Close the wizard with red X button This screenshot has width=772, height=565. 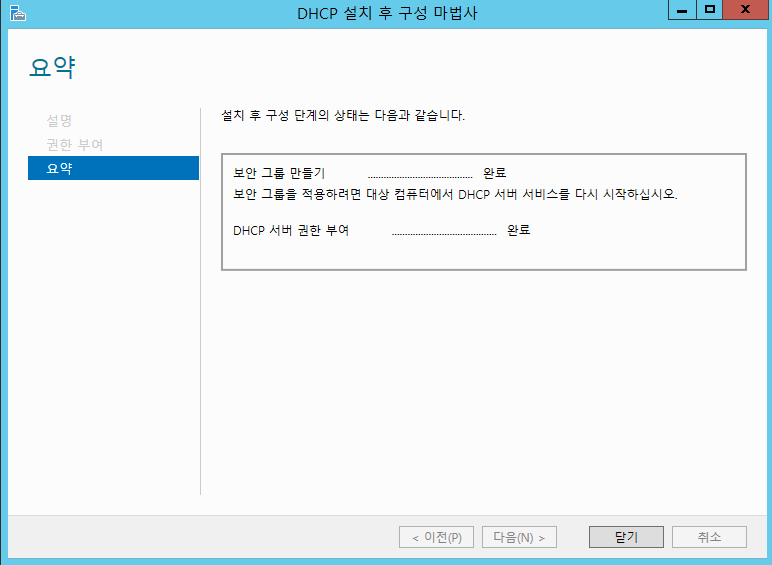coord(746,10)
